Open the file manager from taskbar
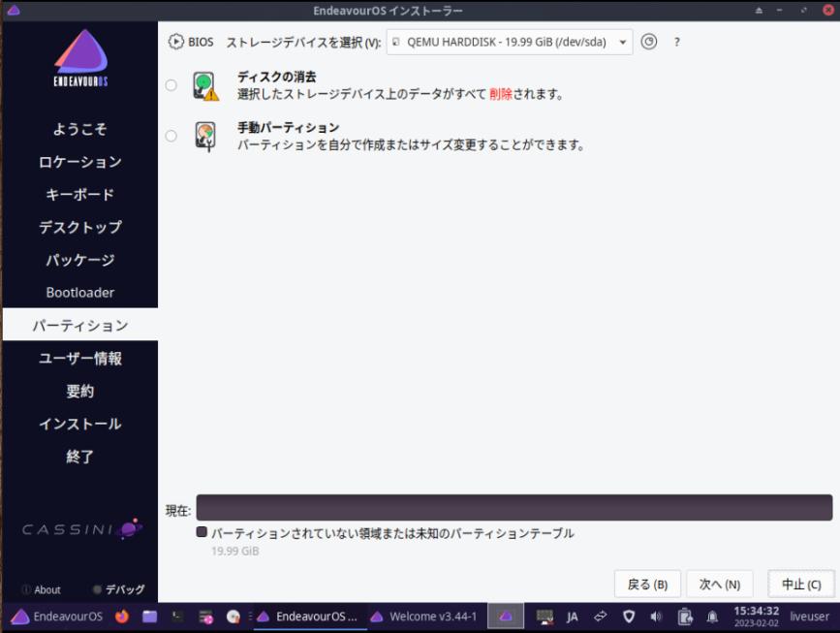The height and width of the screenshot is (633, 840). point(149,617)
